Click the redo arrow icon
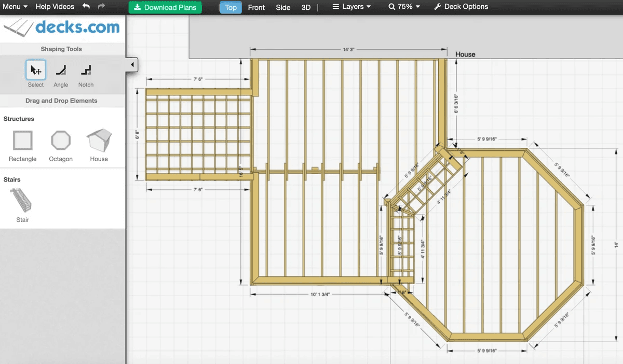This screenshot has width=623, height=364. pyautogui.click(x=101, y=7)
